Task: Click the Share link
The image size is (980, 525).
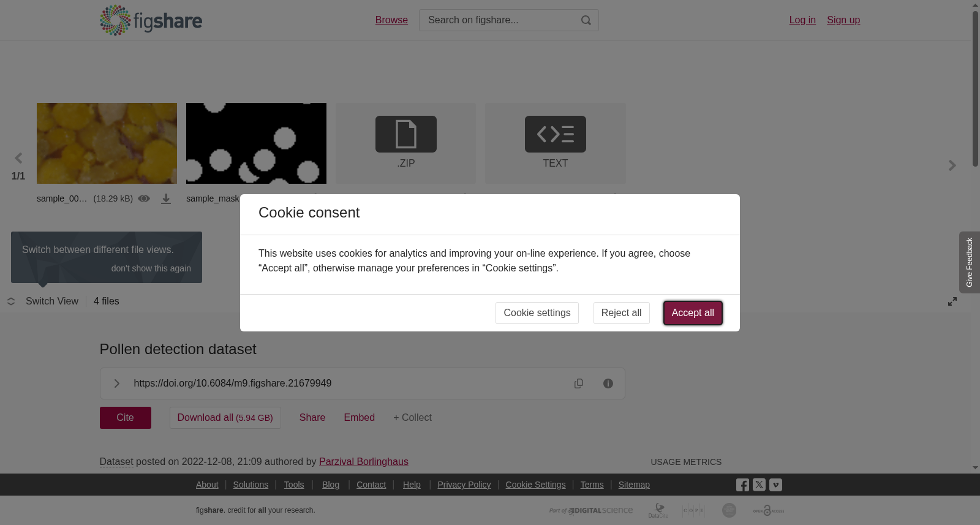Action: click(312, 418)
